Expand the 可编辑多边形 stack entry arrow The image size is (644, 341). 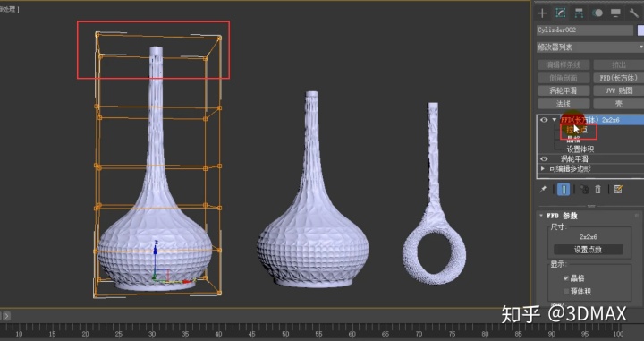tap(543, 168)
